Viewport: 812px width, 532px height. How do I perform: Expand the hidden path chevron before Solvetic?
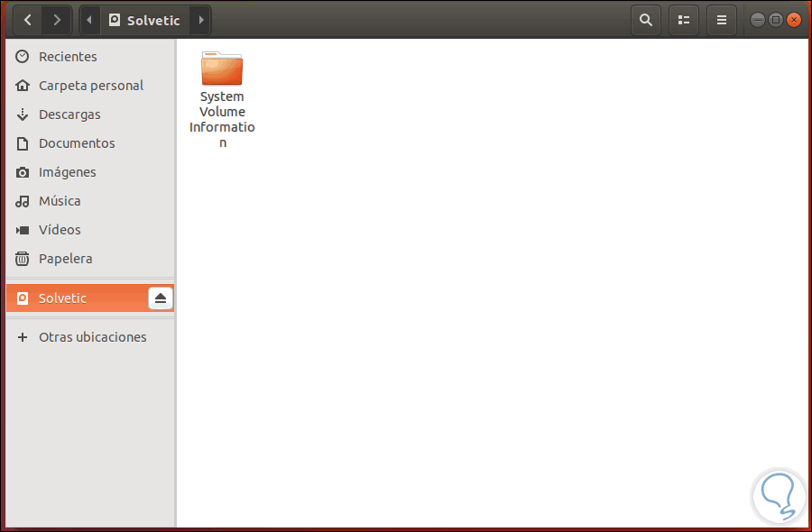click(88, 19)
